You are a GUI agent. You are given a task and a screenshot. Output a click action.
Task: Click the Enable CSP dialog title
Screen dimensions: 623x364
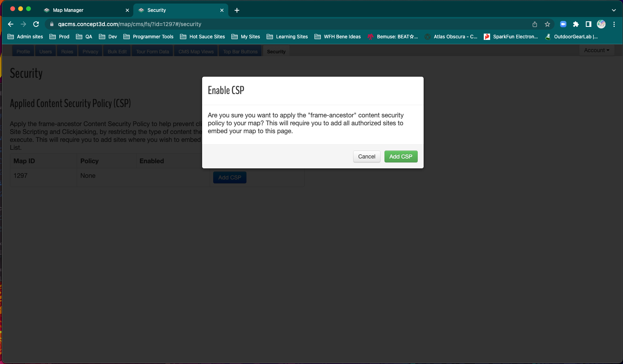(226, 90)
